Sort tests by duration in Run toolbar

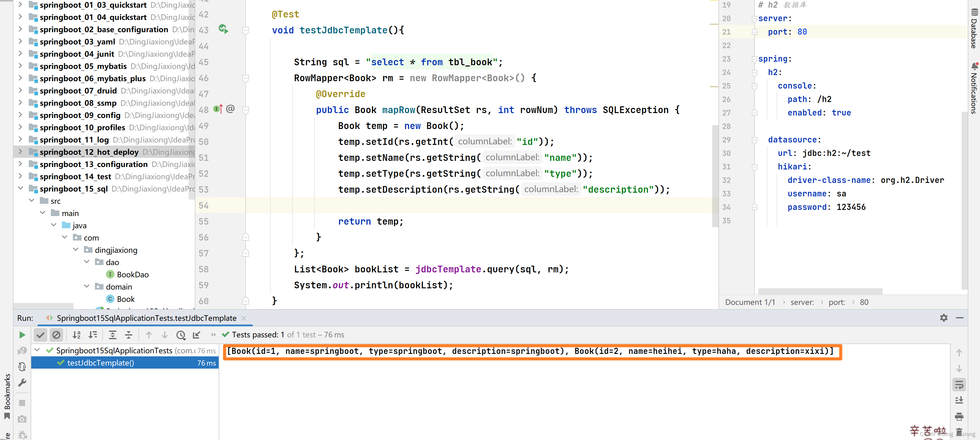93,335
